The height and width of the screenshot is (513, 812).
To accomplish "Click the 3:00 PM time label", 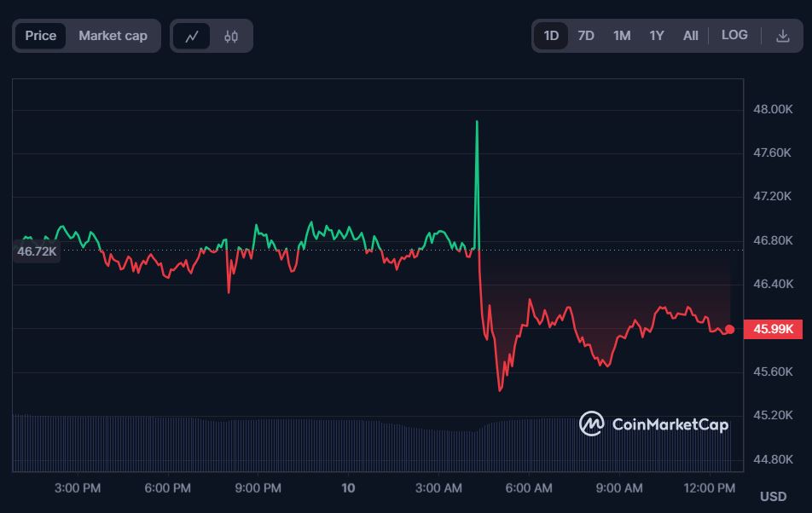I will coord(76,487).
